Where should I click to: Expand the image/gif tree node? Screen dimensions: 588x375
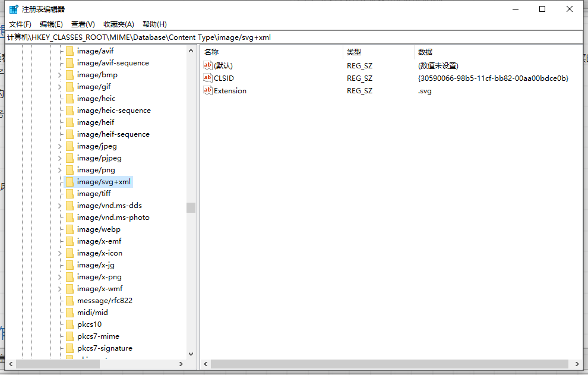click(59, 86)
